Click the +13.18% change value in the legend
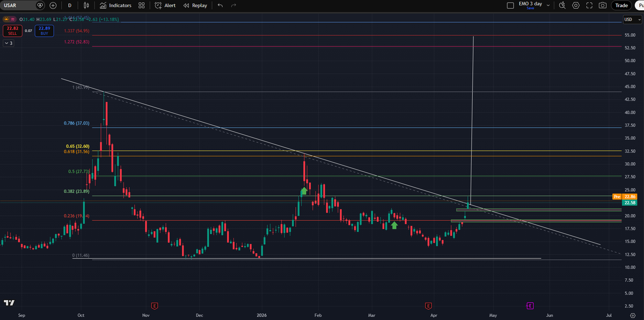Viewport: 644px width, 320px height. (109, 19)
